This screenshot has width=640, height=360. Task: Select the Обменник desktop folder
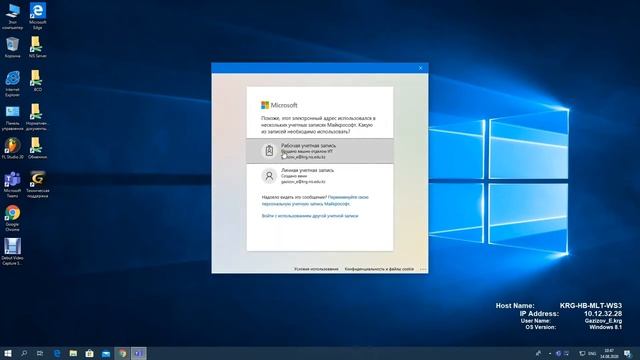(38, 149)
